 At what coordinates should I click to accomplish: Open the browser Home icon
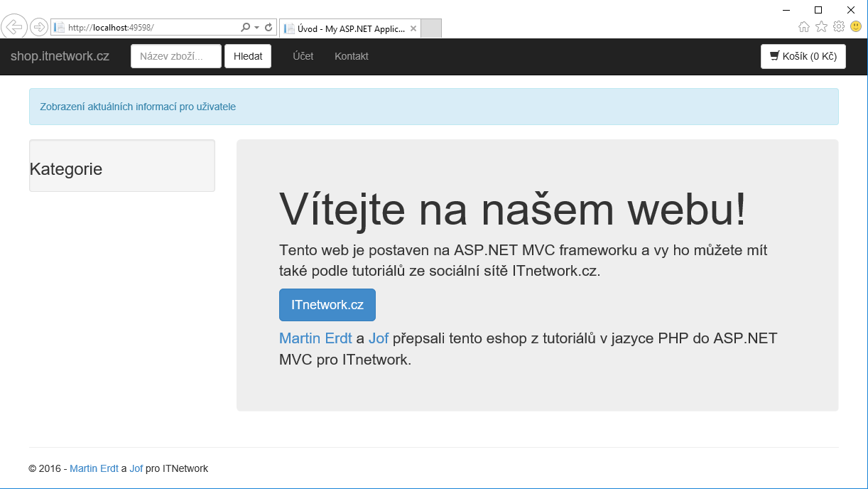[804, 27]
